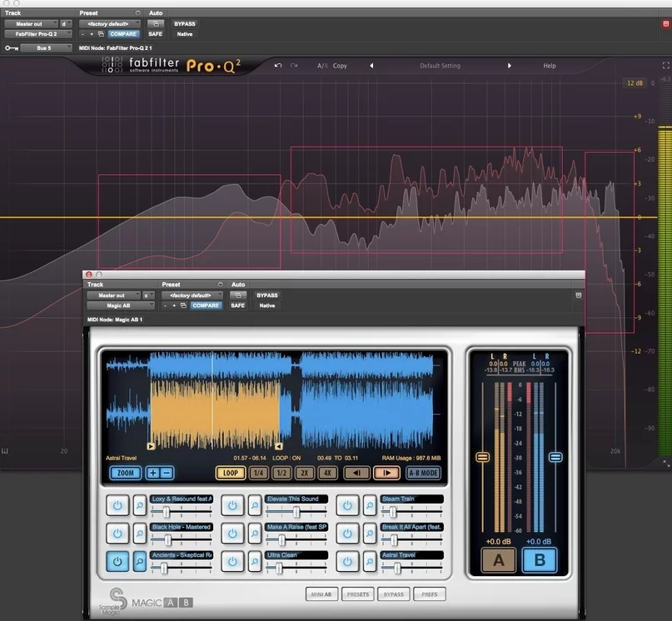672x621 pixels.
Task: Go to previous preset in Pro-Q 2
Action: click(371, 66)
